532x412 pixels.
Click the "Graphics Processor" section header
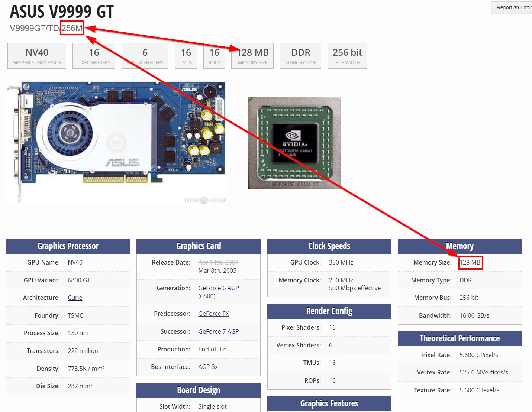tap(68, 246)
